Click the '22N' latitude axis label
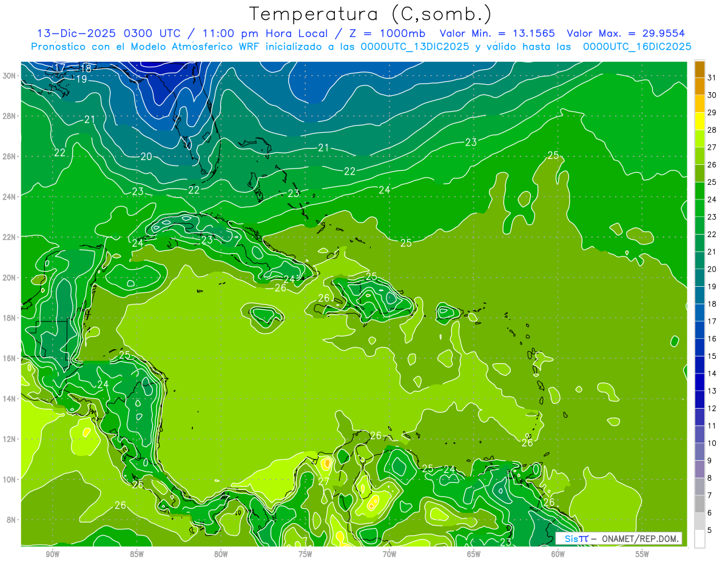 [9, 237]
